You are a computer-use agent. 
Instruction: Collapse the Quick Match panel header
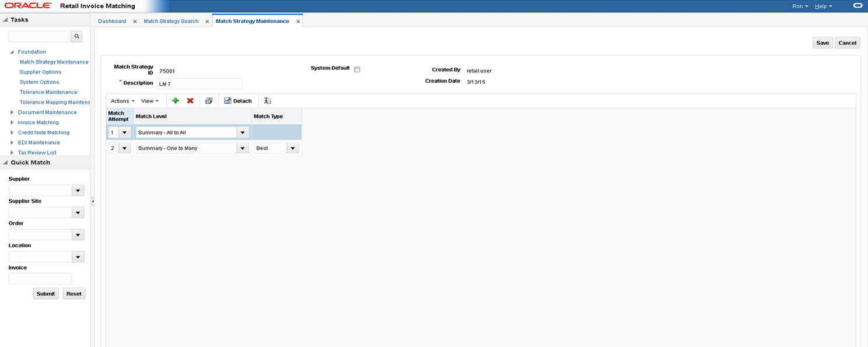5,163
